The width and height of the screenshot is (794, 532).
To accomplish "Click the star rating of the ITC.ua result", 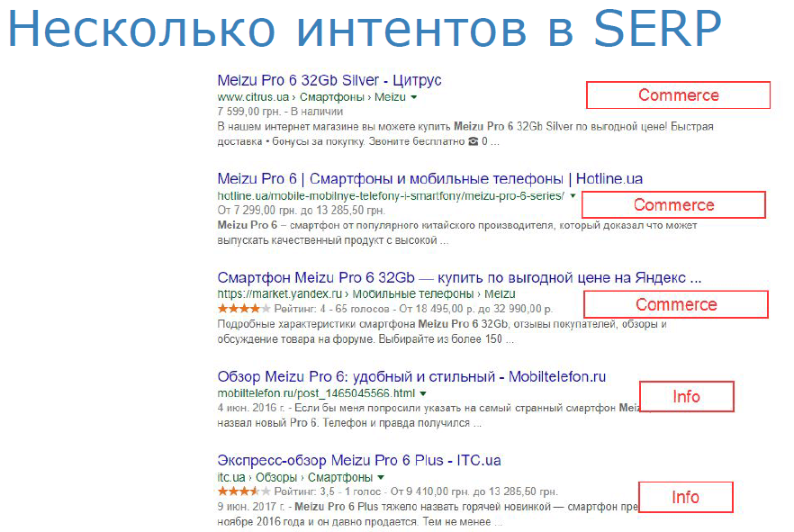I will coord(244,491).
